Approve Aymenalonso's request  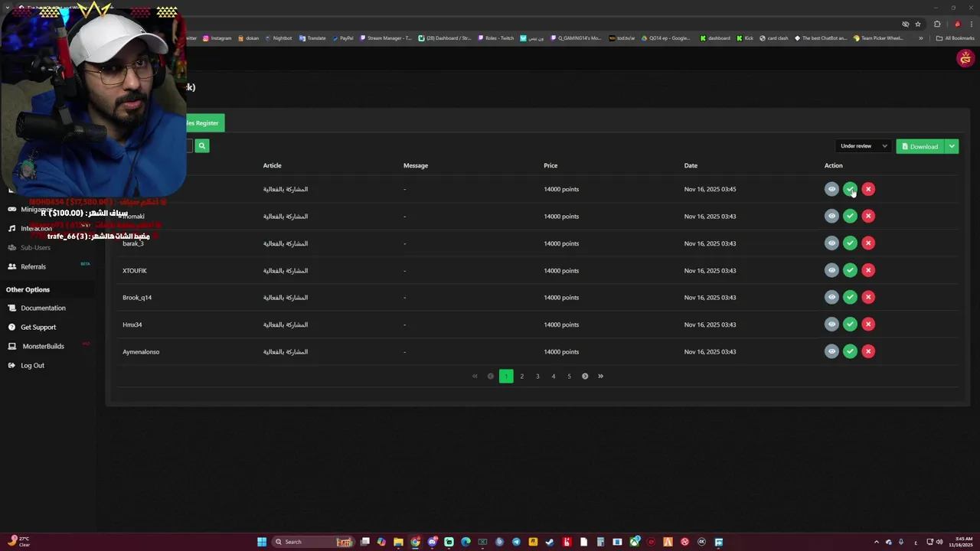point(850,351)
